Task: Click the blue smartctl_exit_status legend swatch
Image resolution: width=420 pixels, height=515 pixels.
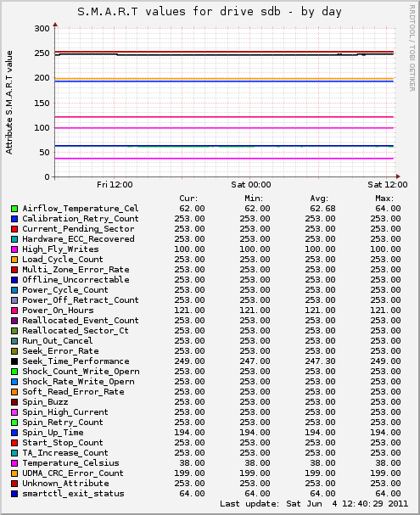Action: click(14, 494)
